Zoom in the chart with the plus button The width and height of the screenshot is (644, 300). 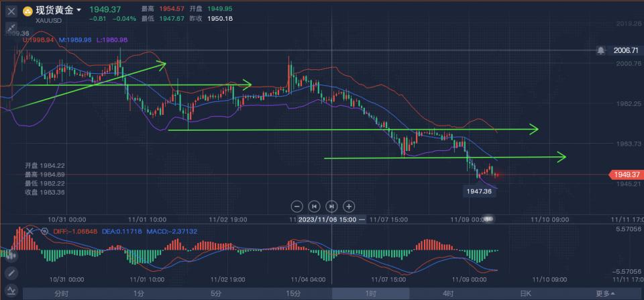[x=349, y=206]
